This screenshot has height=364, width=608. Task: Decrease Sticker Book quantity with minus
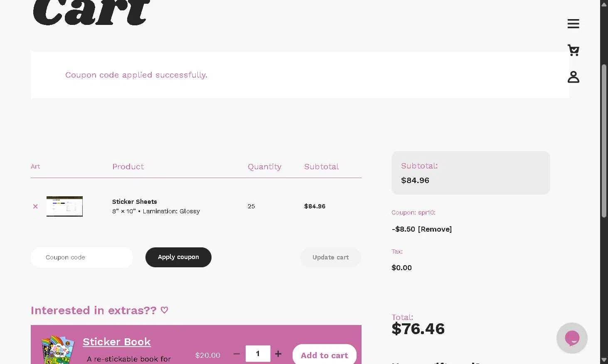tap(236, 354)
